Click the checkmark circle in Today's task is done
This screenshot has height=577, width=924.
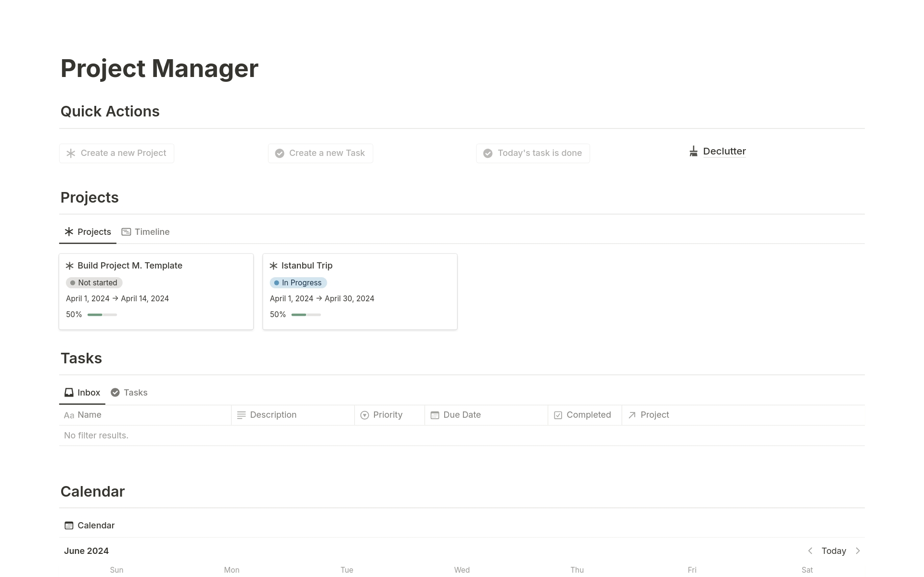coord(488,153)
